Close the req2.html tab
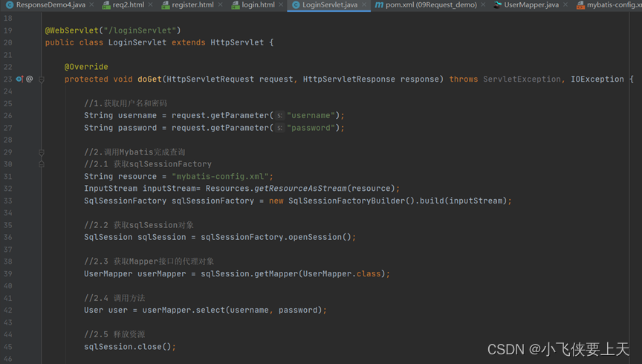Image resolution: width=642 pixels, height=364 pixels. pyautogui.click(x=151, y=4)
